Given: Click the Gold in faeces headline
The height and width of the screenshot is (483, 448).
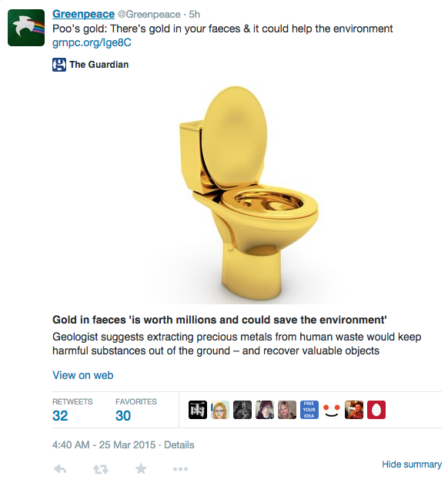Looking at the screenshot, I should click(219, 320).
